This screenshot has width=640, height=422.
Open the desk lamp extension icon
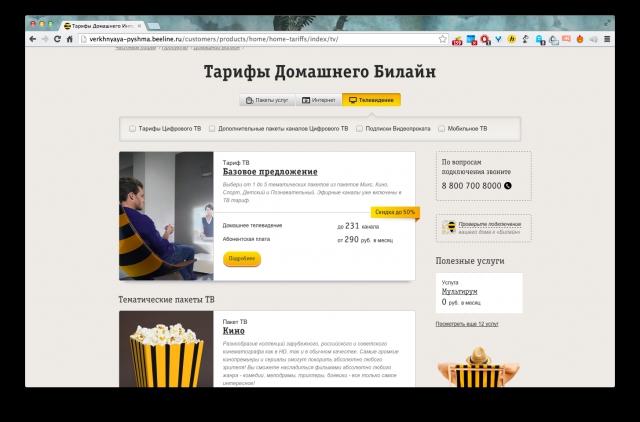tap(526, 39)
